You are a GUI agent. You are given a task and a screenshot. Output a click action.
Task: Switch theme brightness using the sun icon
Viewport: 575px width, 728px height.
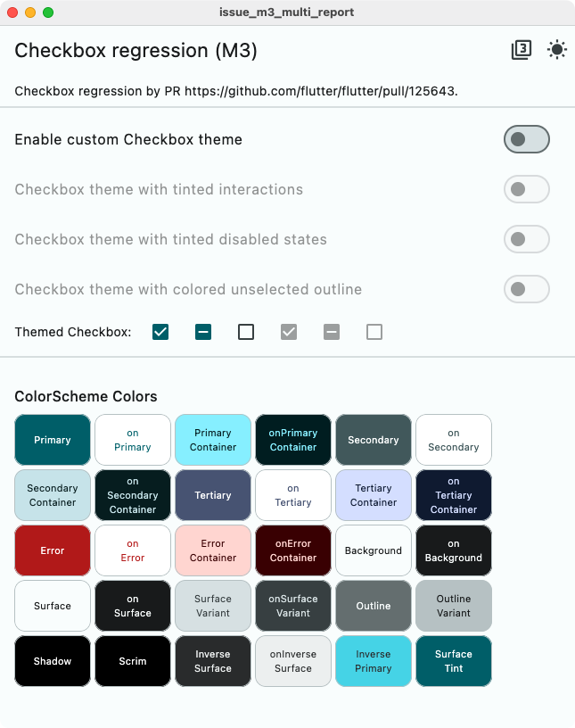[x=557, y=50]
